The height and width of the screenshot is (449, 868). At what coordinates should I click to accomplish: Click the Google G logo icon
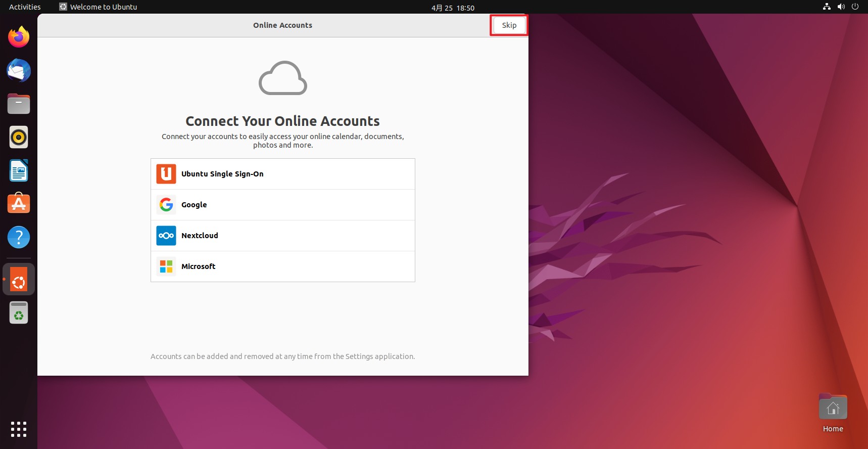tap(166, 205)
